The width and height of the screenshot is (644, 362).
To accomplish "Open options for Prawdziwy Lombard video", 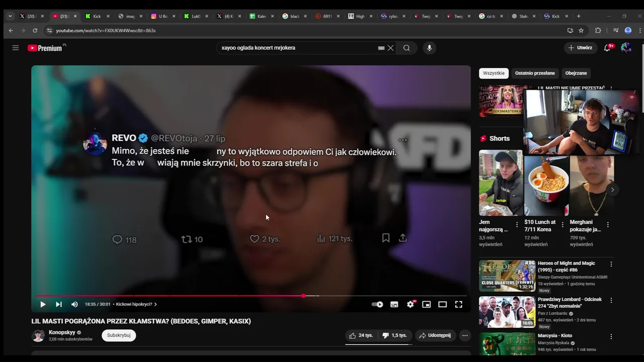I will 611,300.
